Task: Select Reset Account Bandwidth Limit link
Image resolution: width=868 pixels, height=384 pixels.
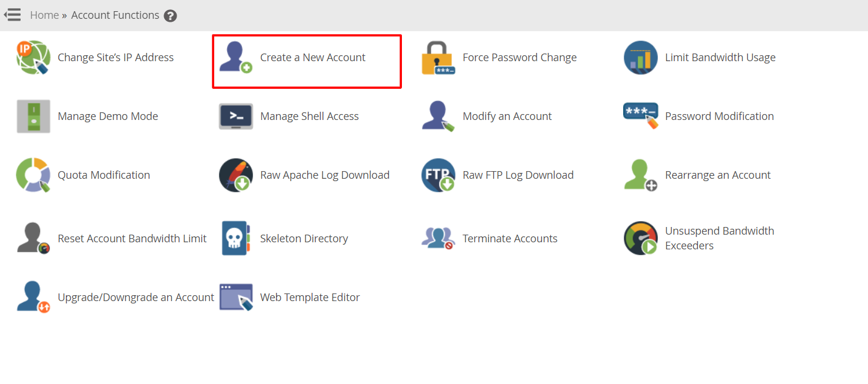Action: click(x=132, y=239)
